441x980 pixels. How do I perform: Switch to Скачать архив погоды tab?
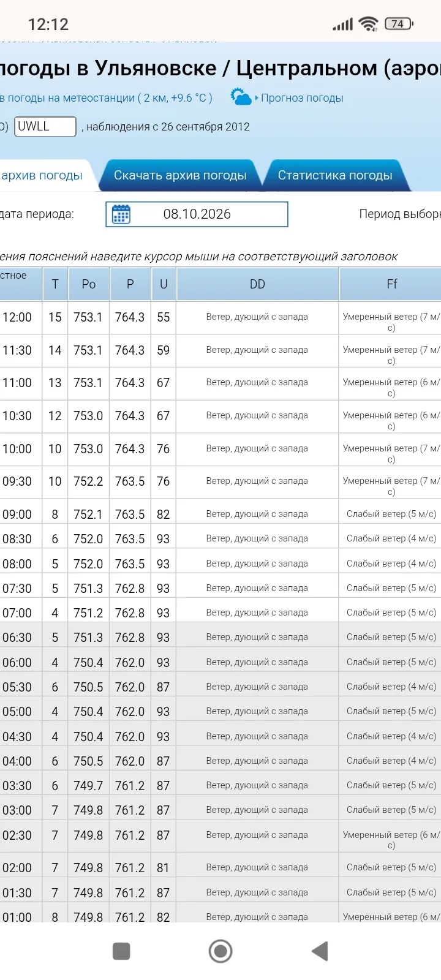(x=180, y=175)
